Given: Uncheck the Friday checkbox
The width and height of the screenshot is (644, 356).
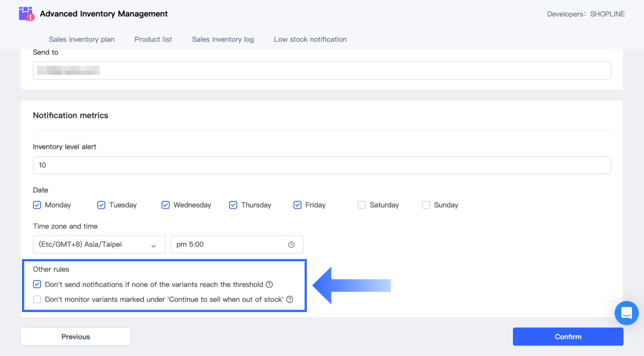Looking at the screenshot, I should [x=297, y=205].
